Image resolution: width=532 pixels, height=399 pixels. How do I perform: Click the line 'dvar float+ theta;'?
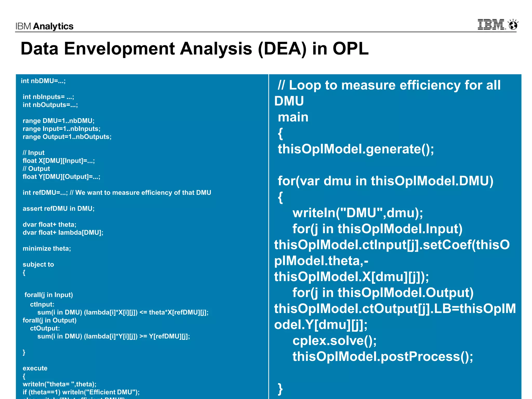(x=49, y=224)
